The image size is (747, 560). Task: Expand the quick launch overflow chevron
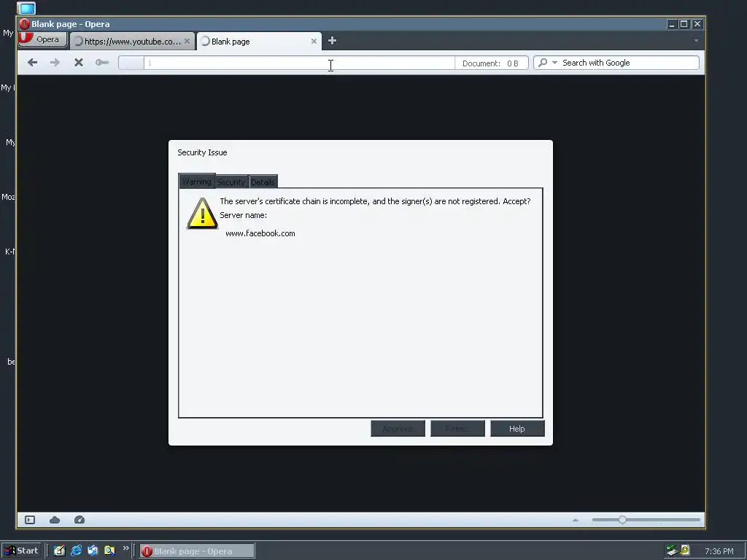click(125, 548)
